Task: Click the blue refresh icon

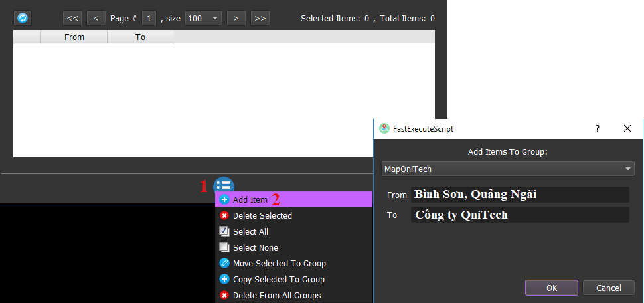Action: [23, 18]
